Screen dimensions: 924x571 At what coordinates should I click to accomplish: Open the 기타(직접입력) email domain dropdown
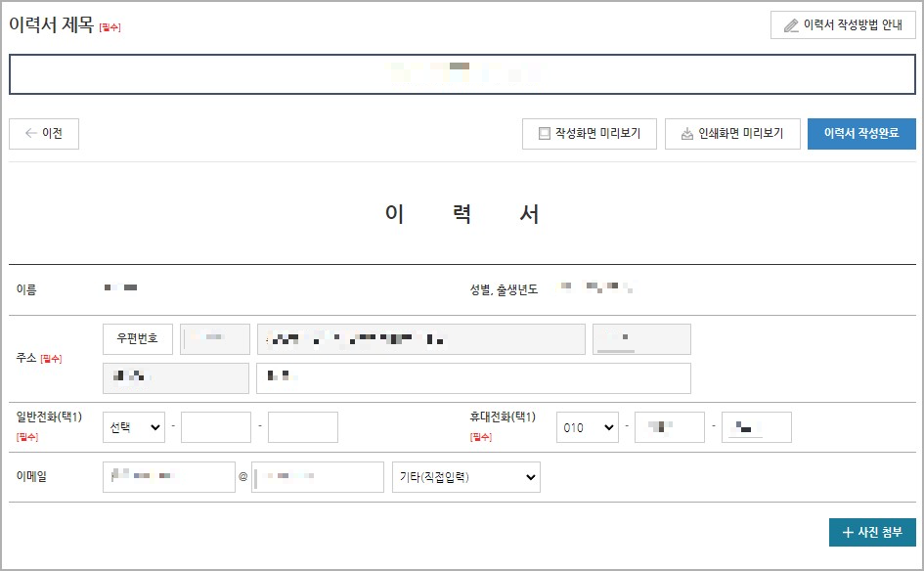pos(465,477)
